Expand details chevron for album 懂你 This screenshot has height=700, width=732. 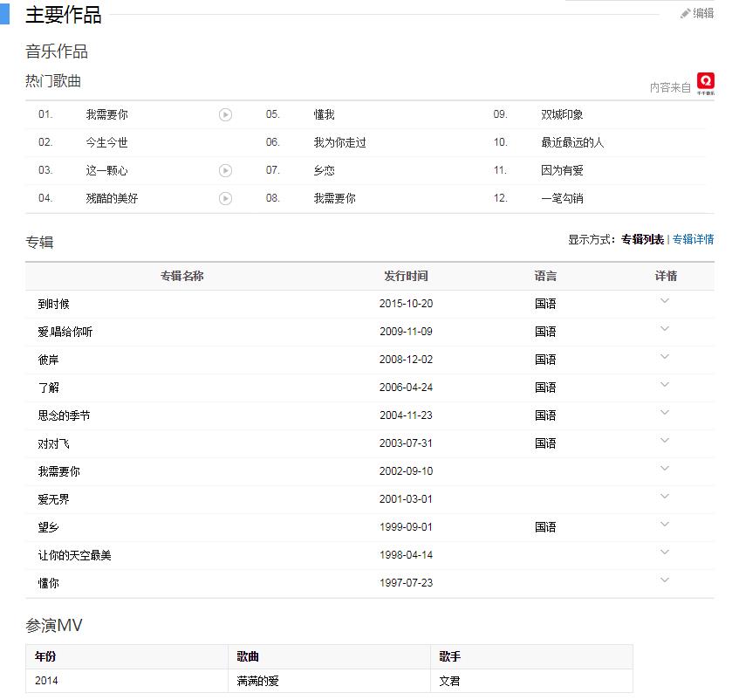coord(665,582)
